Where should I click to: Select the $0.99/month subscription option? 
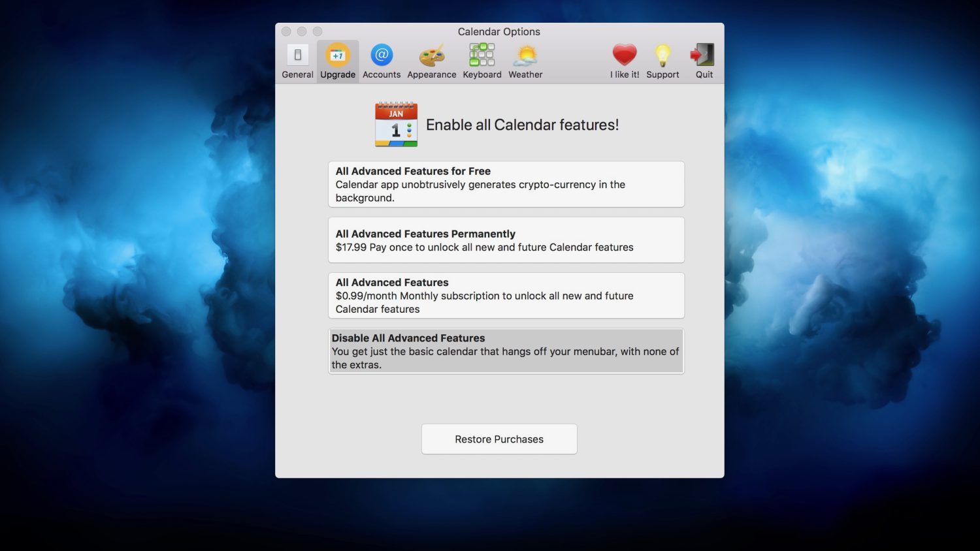pos(506,296)
